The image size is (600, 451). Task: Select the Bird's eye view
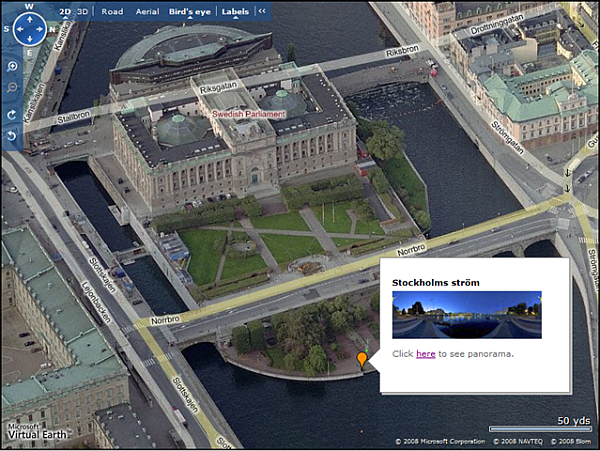[x=190, y=12]
